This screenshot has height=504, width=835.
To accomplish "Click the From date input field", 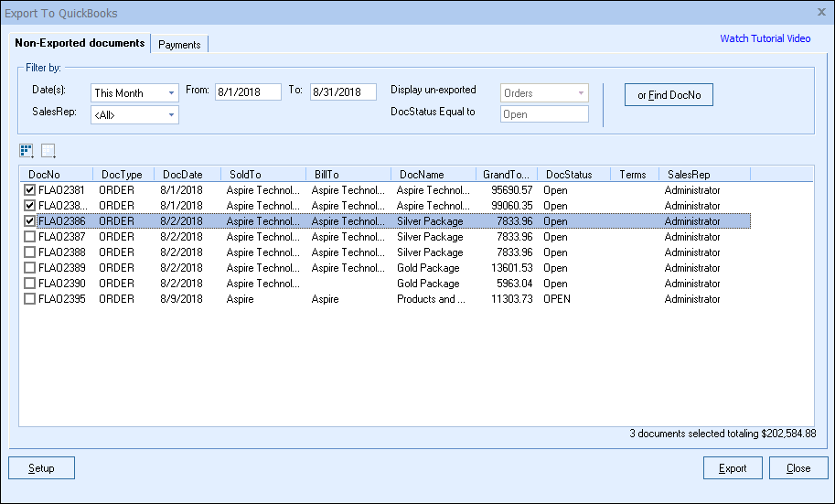I will pyautogui.click(x=250, y=92).
